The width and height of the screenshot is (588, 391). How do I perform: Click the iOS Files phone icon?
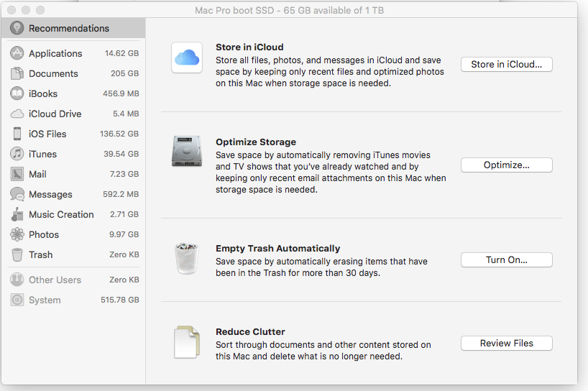[17, 134]
